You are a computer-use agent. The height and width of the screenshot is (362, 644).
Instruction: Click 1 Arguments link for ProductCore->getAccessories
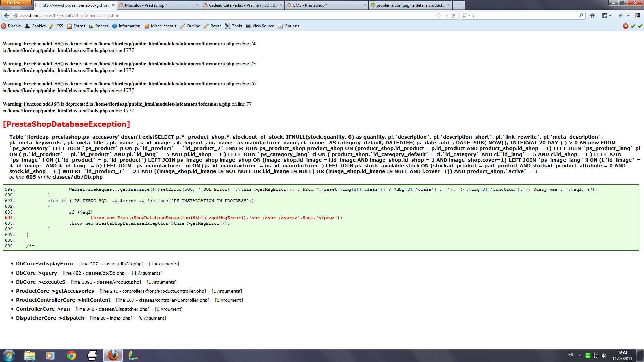(x=226, y=291)
